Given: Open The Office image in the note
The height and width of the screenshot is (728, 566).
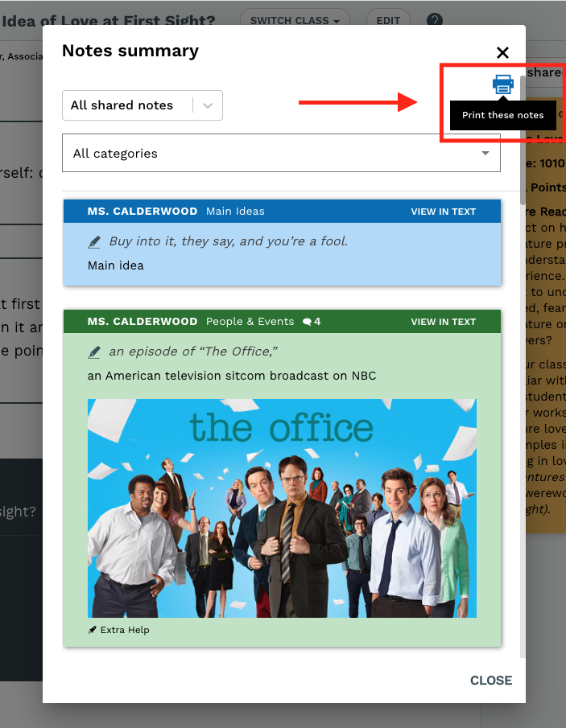Looking at the screenshot, I should pos(282,508).
